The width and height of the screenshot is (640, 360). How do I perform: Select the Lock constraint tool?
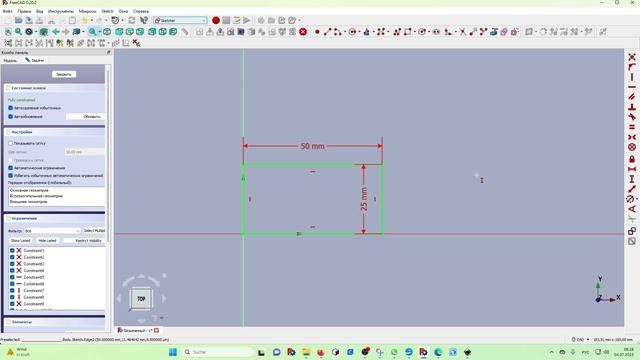click(632, 159)
